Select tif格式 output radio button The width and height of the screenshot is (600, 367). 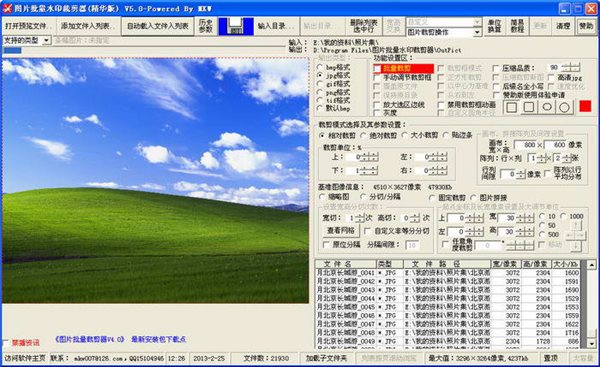320,100
